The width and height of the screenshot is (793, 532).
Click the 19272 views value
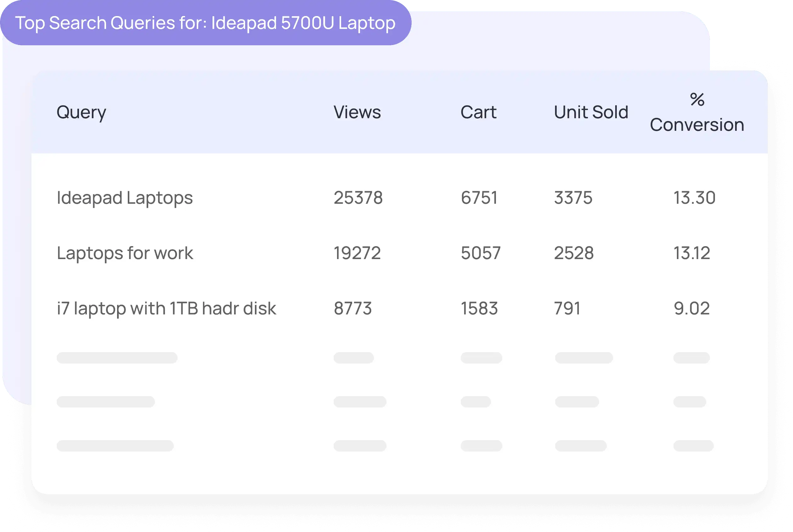pos(357,253)
